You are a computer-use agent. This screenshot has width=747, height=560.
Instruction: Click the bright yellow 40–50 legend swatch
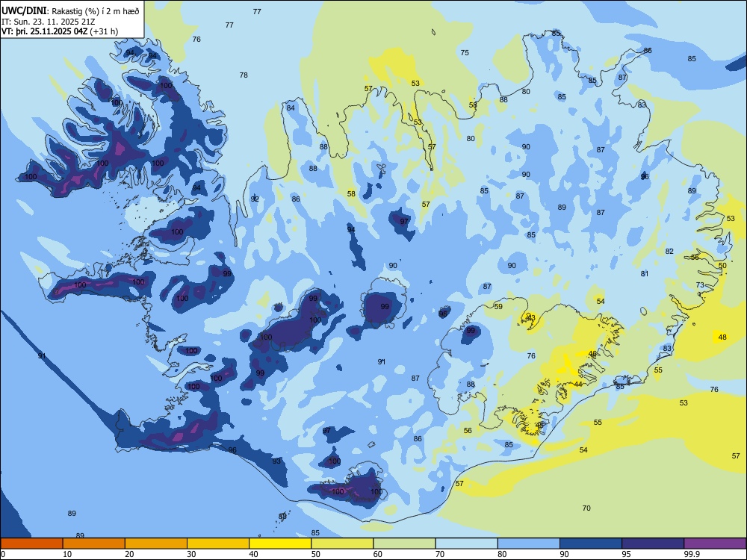coord(280,544)
